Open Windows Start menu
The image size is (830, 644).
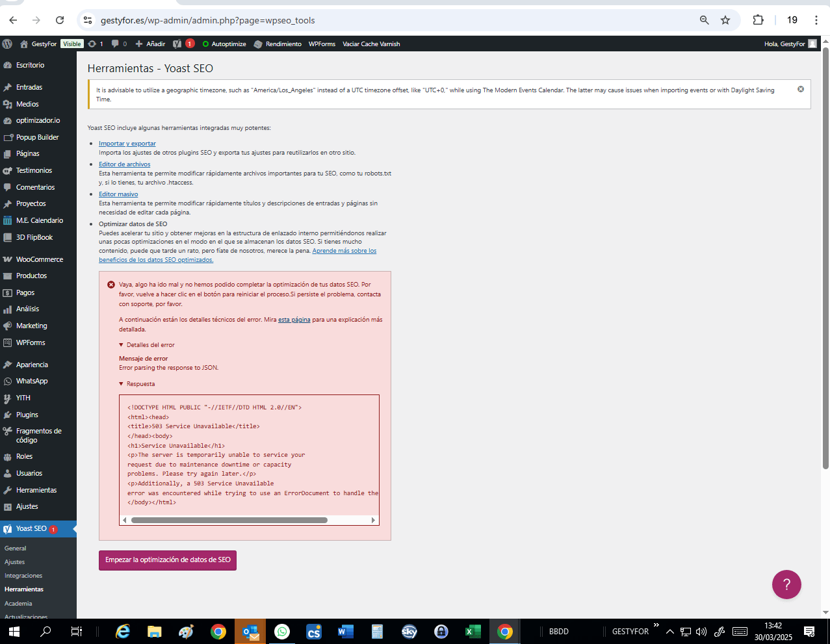(14, 632)
